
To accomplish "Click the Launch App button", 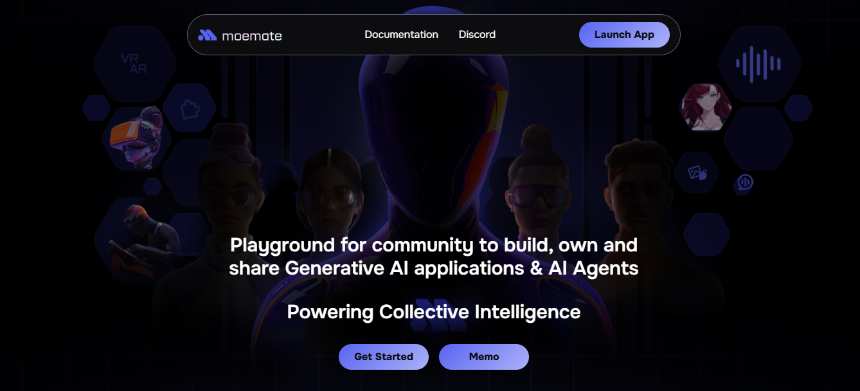I will (x=624, y=35).
